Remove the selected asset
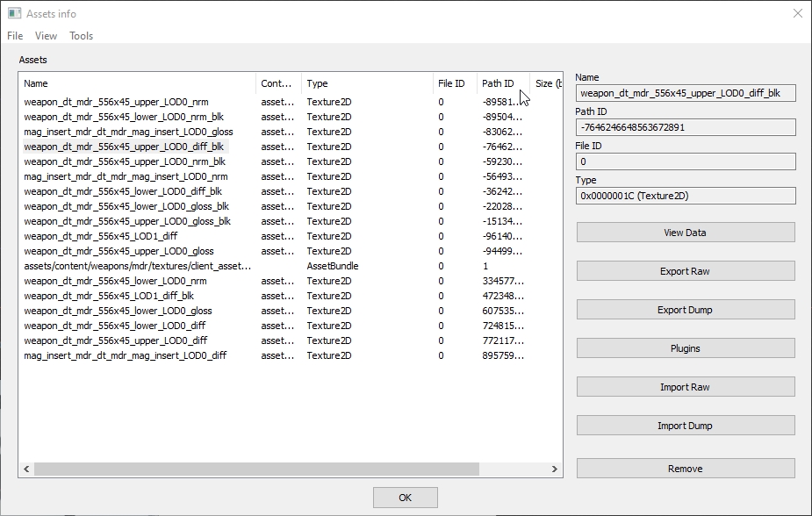 pos(685,469)
